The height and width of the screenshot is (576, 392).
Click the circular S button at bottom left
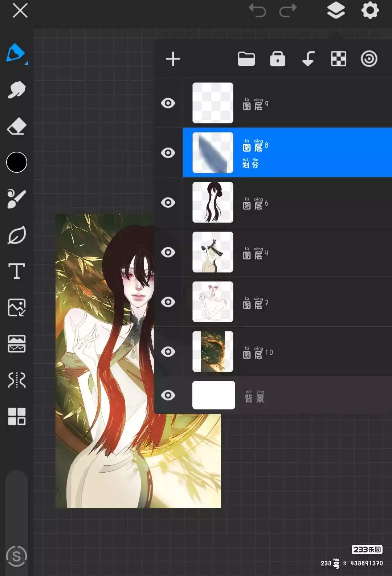[16, 556]
